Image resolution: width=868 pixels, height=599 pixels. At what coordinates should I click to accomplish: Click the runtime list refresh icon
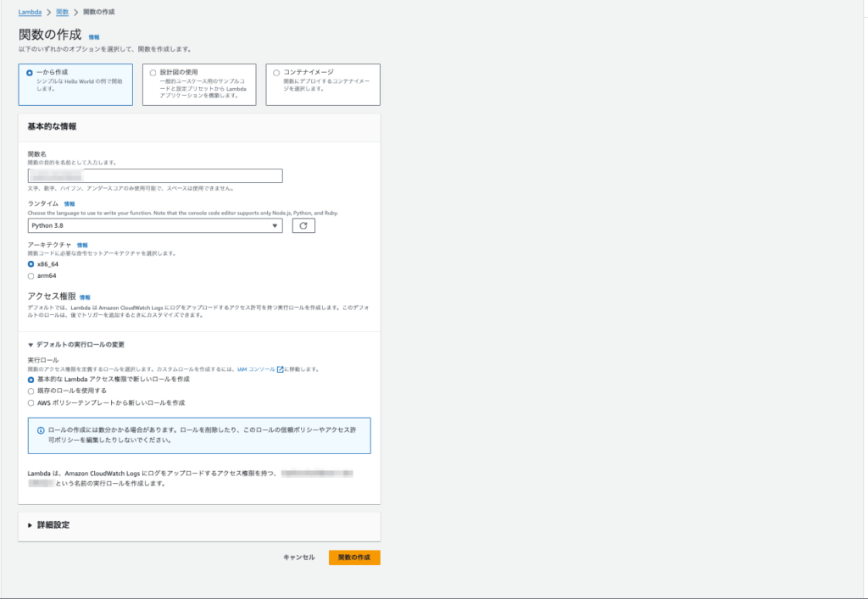click(303, 225)
